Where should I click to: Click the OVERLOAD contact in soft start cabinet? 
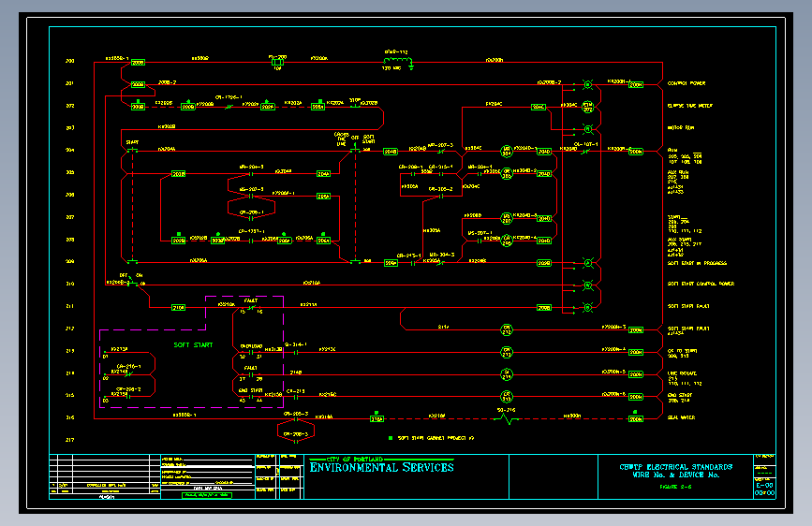tap(251, 352)
